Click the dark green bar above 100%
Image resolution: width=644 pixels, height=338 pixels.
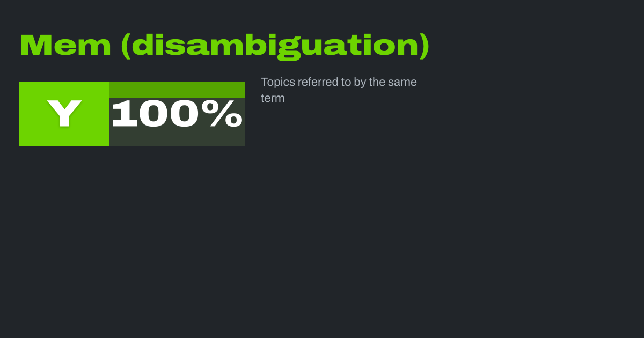[177, 89]
